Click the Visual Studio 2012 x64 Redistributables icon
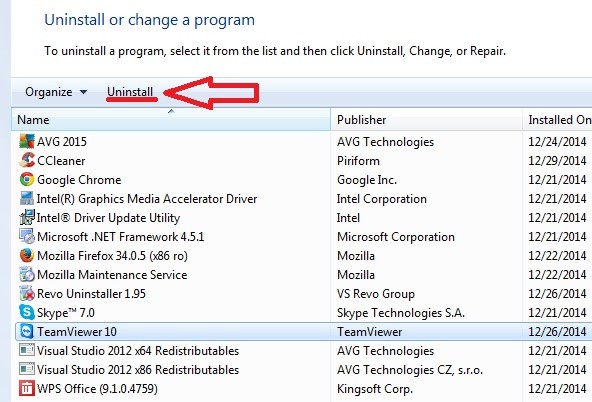 27,350
